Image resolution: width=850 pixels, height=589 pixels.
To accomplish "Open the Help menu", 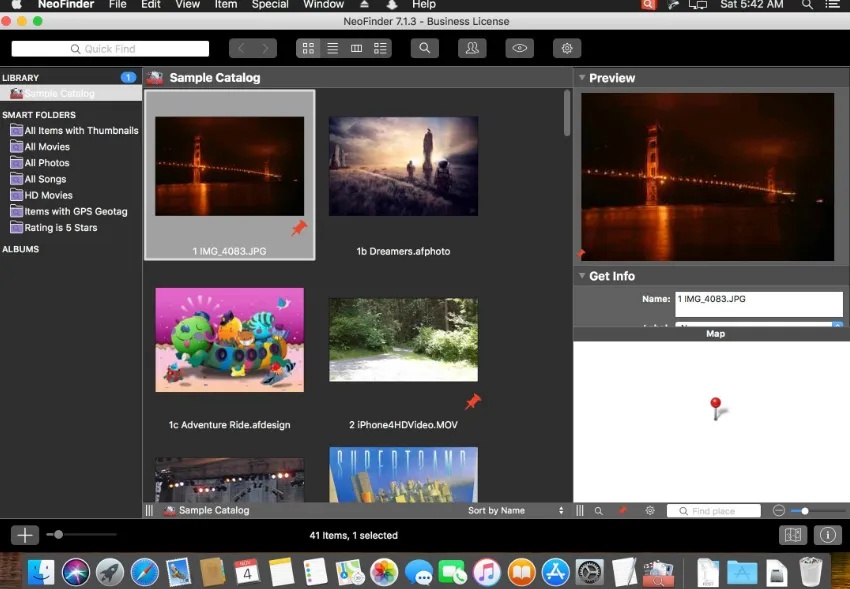I will (x=424, y=5).
